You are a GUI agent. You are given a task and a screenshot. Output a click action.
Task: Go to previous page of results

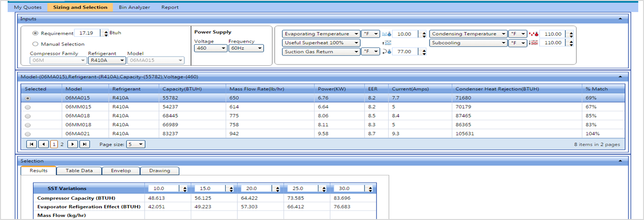pyautogui.click(x=43, y=144)
